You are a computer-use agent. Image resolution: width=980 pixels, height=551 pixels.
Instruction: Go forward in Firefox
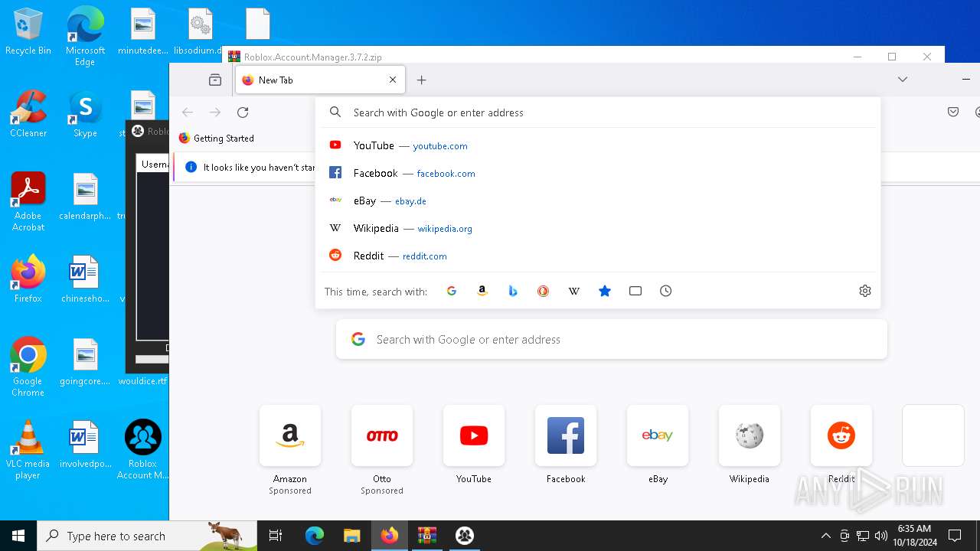pyautogui.click(x=215, y=112)
